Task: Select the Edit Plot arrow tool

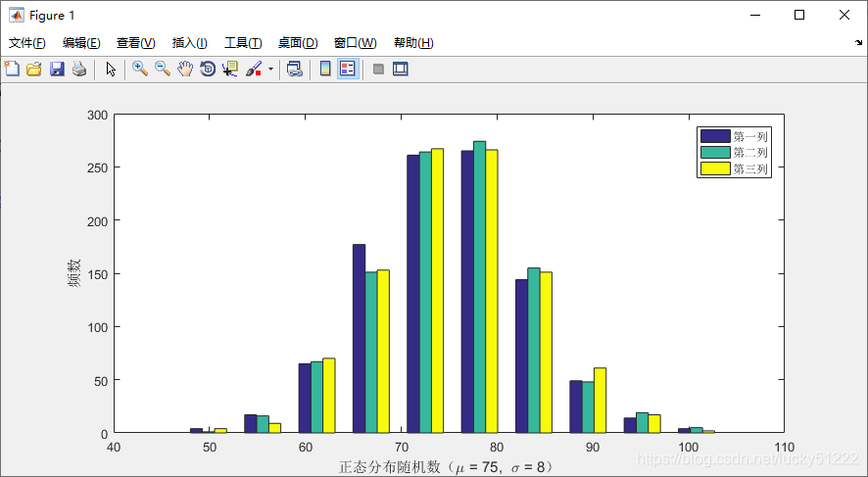Action: pos(111,69)
